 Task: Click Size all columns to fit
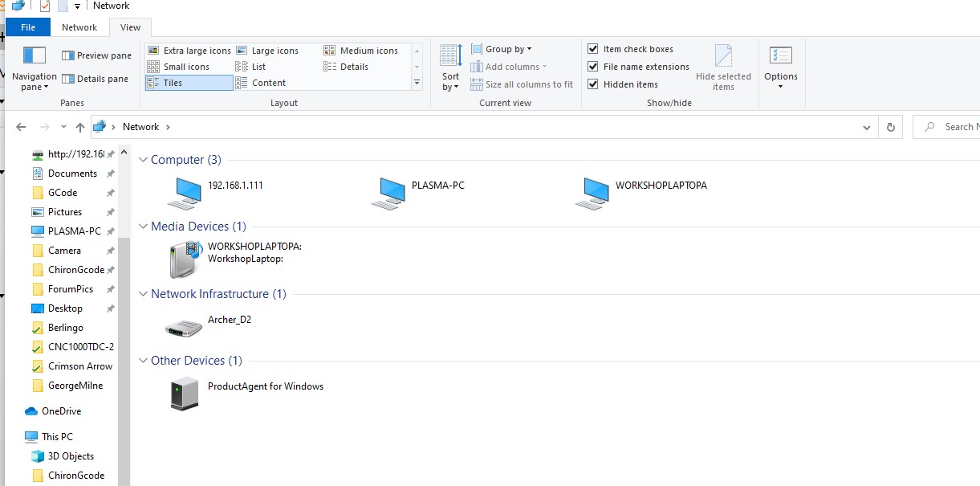(x=522, y=84)
